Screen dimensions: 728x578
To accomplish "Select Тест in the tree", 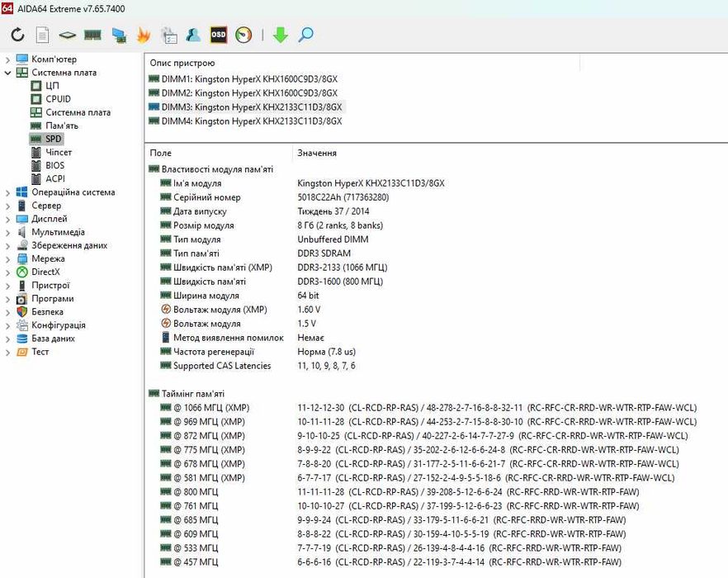I will coord(40,352).
